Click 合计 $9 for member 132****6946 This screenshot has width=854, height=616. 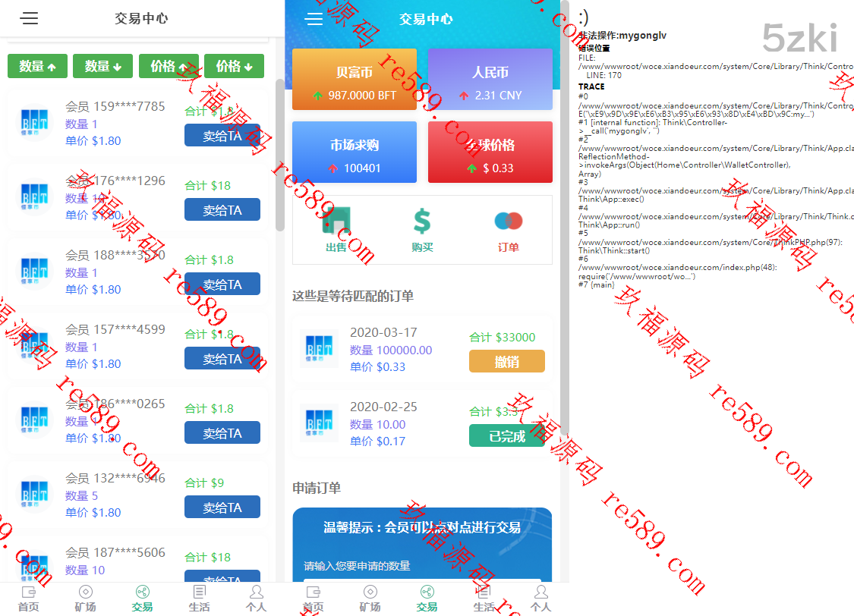[204, 482]
